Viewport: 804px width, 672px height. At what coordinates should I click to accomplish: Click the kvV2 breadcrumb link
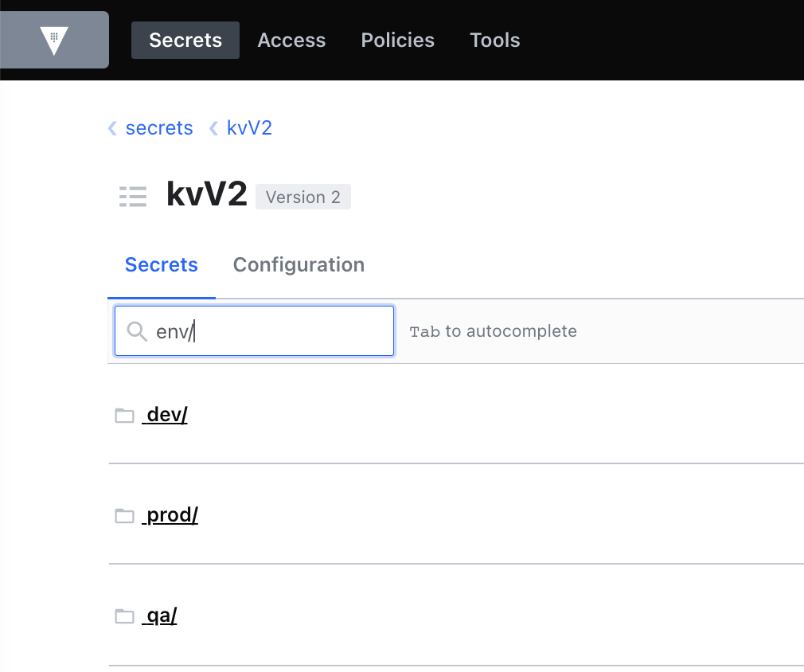pos(249,128)
